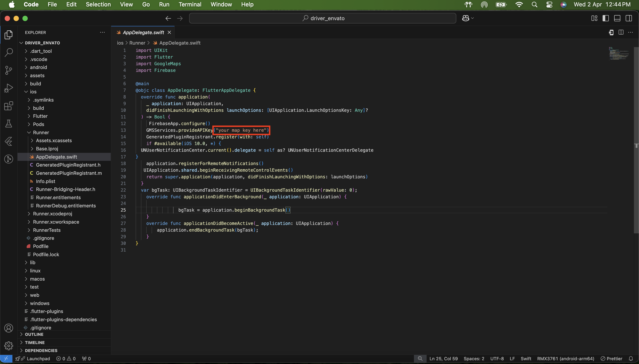Open the Testing flask icon view
The height and width of the screenshot is (364, 639).
click(x=9, y=124)
